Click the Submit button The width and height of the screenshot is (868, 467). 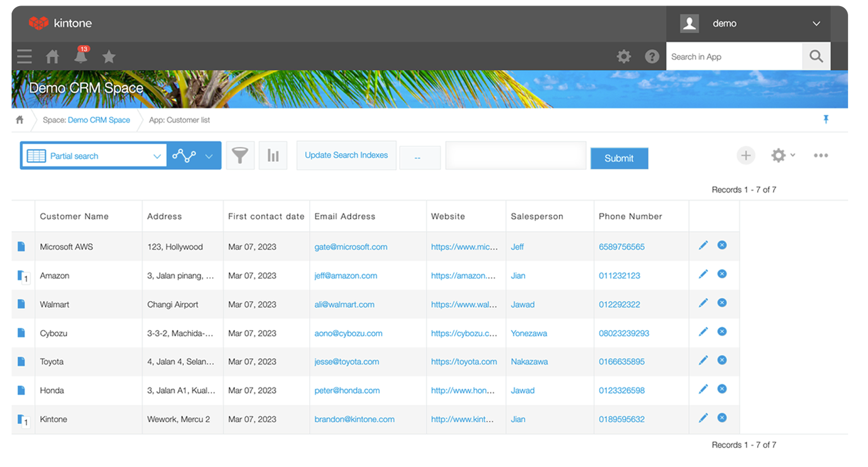point(619,158)
